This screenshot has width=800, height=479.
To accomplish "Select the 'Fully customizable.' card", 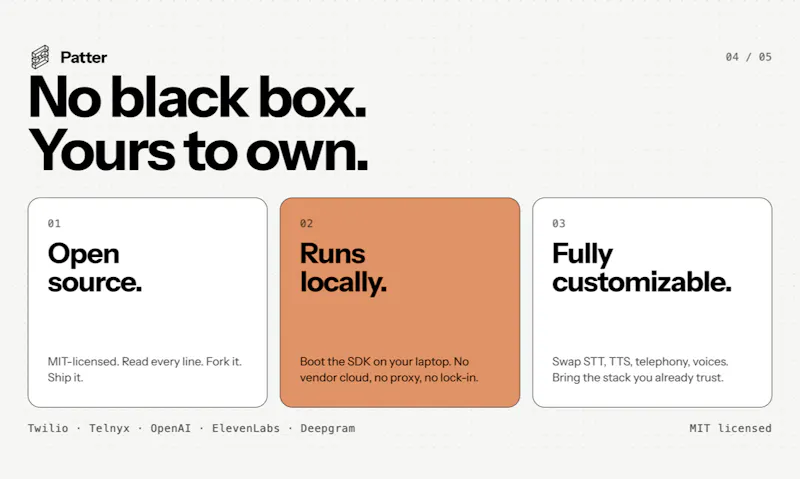I will [652, 302].
